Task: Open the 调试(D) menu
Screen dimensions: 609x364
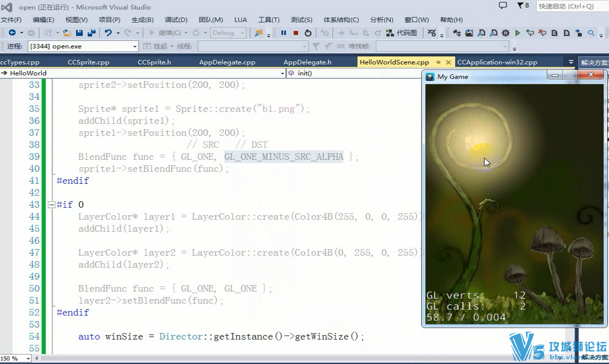Action: [x=176, y=19]
